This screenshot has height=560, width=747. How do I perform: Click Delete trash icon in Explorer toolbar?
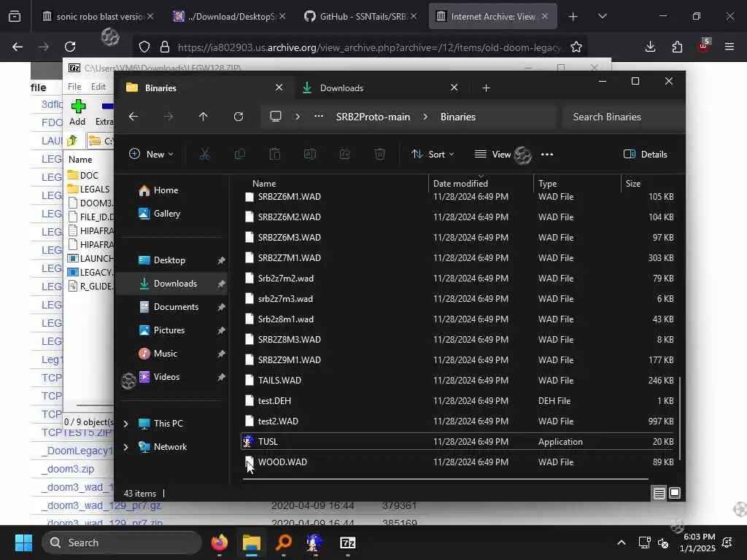(379, 155)
